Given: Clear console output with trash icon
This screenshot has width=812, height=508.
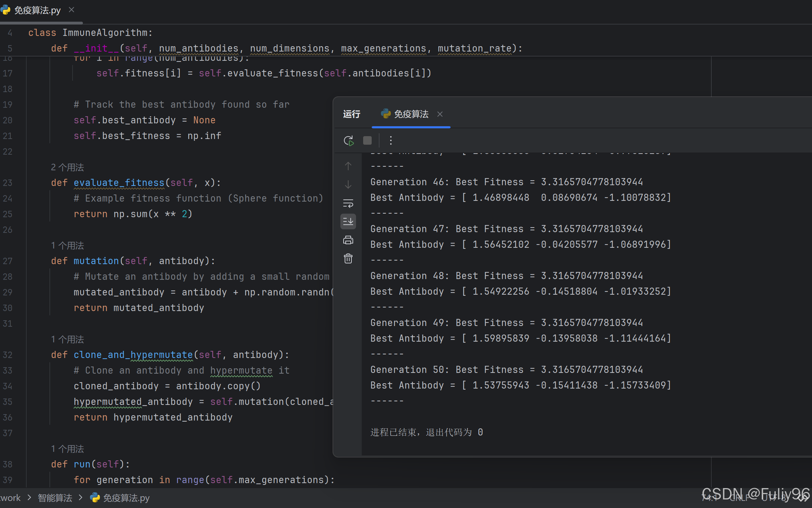Looking at the screenshot, I should click(348, 258).
